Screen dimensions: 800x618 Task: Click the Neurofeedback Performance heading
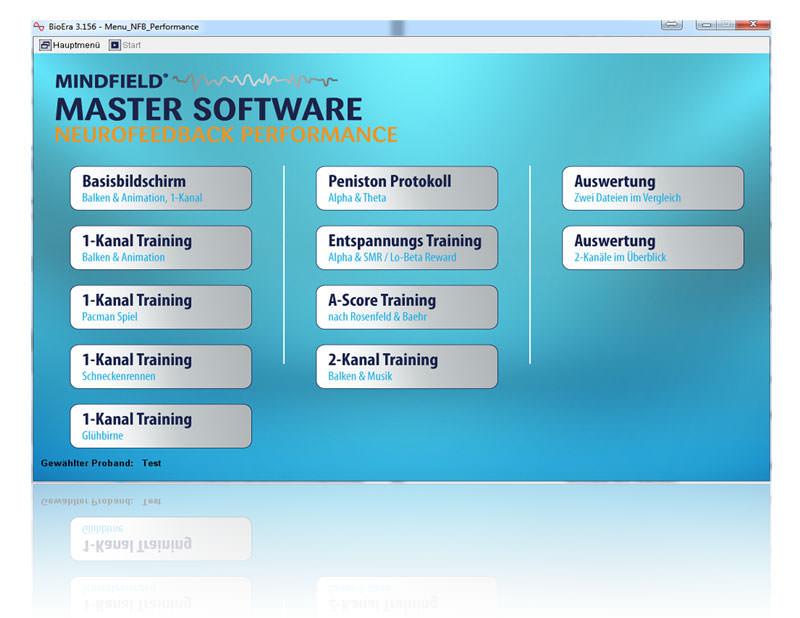click(226, 135)
